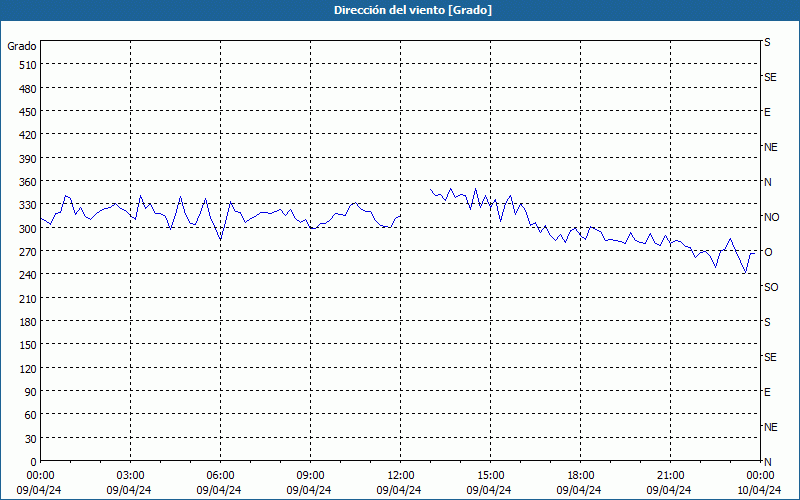
Task: Pick the left-axis value 90
Action: [x=31, y=392]
